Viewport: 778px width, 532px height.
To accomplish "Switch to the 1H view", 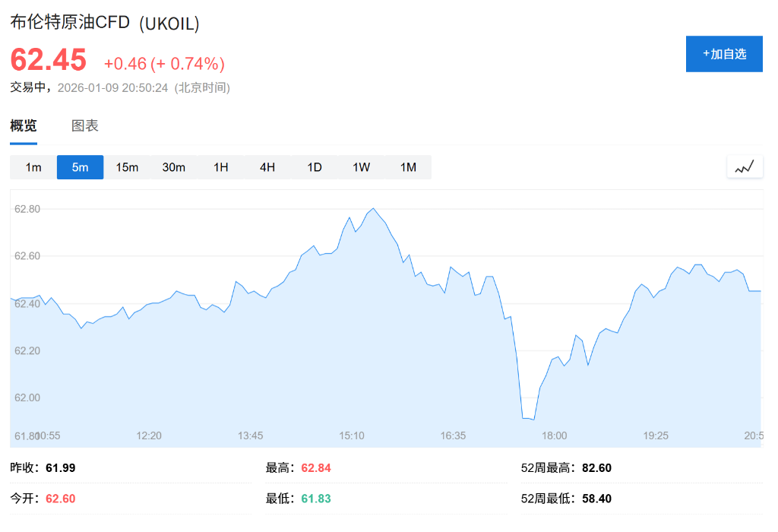I will (220, 166).
